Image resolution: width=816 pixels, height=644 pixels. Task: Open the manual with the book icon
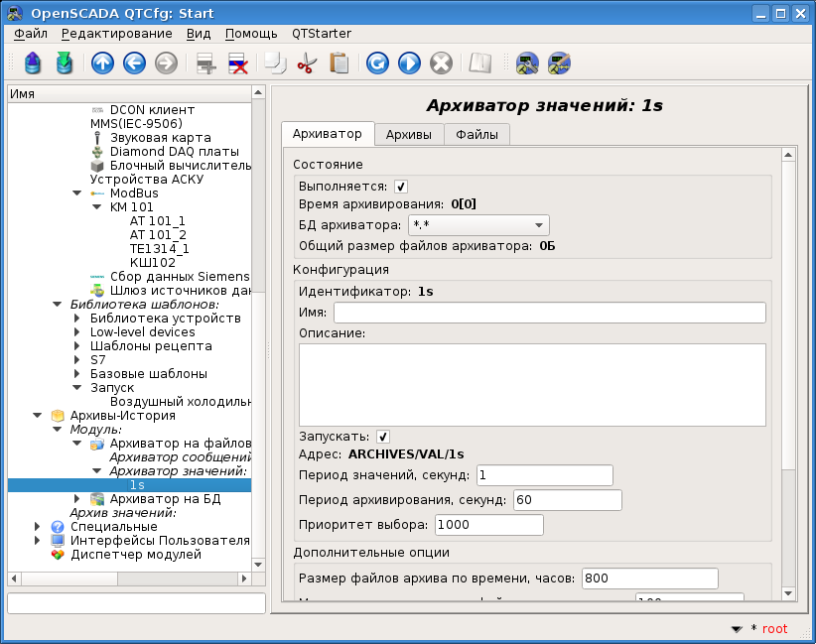[x=479, y=64]
